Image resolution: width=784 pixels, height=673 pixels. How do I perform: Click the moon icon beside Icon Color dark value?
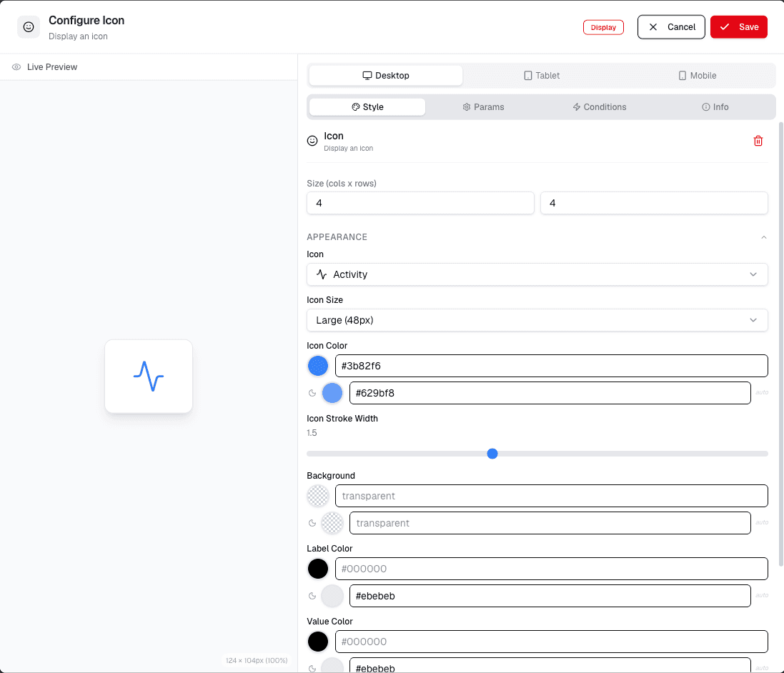(x=312, y=393)
